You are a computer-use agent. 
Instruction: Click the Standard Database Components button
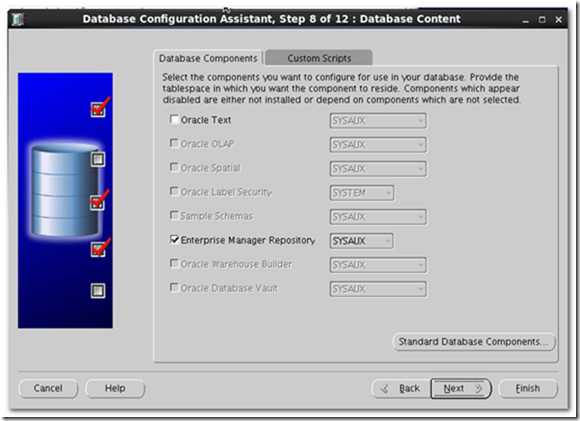[x=473, y=341]
